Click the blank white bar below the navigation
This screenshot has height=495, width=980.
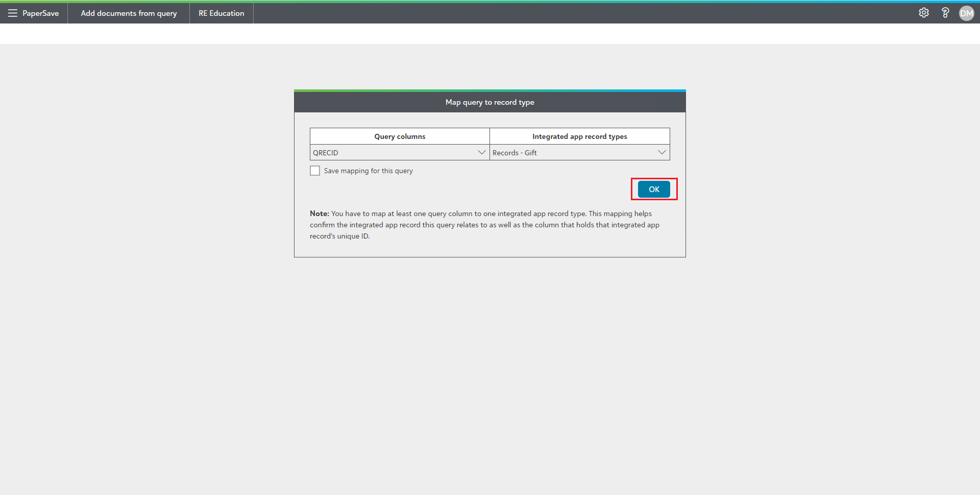coord(489,34)
